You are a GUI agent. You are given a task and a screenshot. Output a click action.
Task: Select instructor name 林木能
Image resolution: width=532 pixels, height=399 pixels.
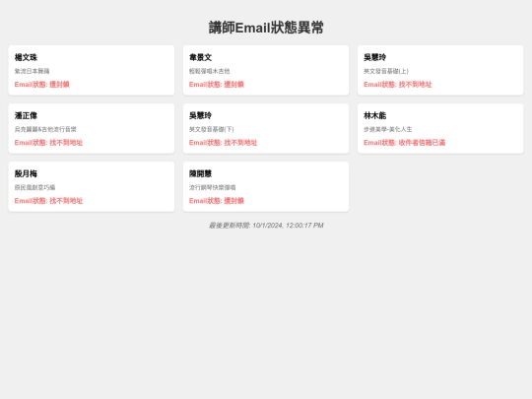(375, 115)
